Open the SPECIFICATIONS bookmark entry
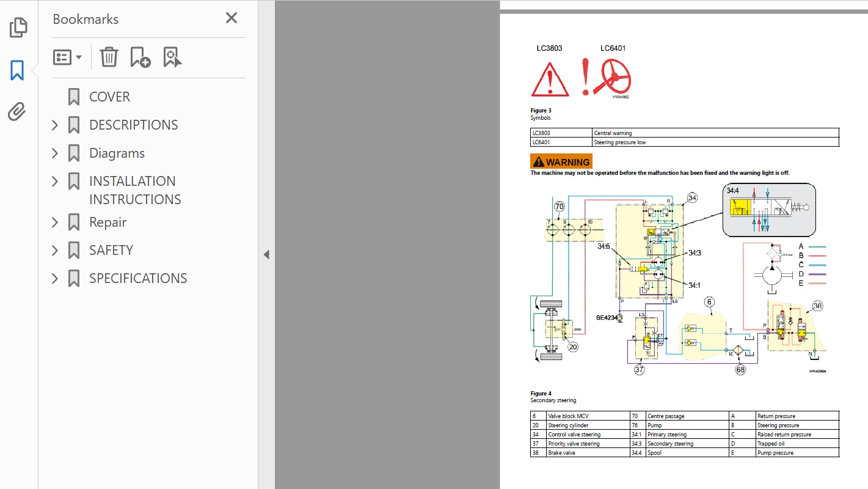This screenshot has height=489, width=868. pos(138,279)
